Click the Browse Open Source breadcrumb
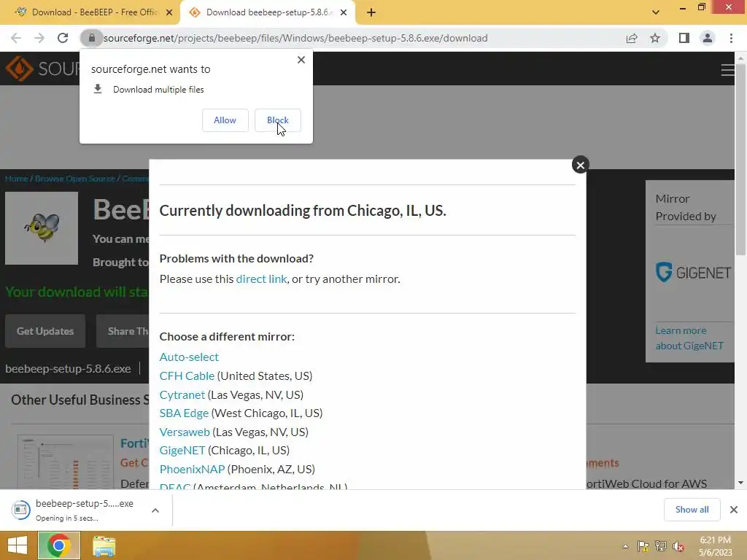The width and height of the screenshot is (747, 560). (x=75, y=179)
